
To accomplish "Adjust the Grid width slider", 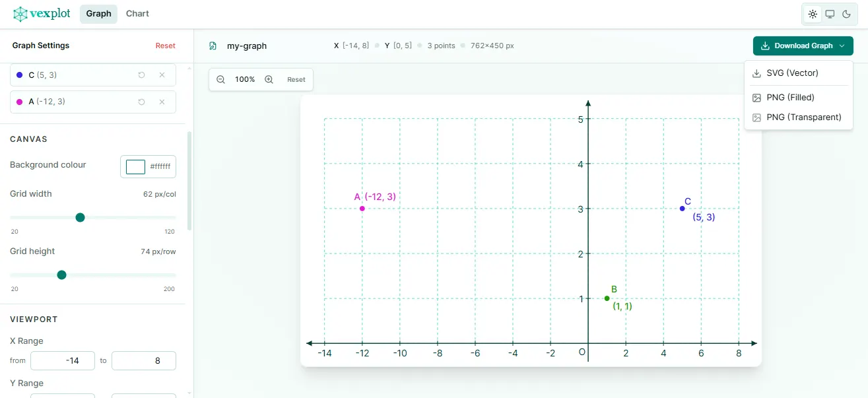I will 80,217.
